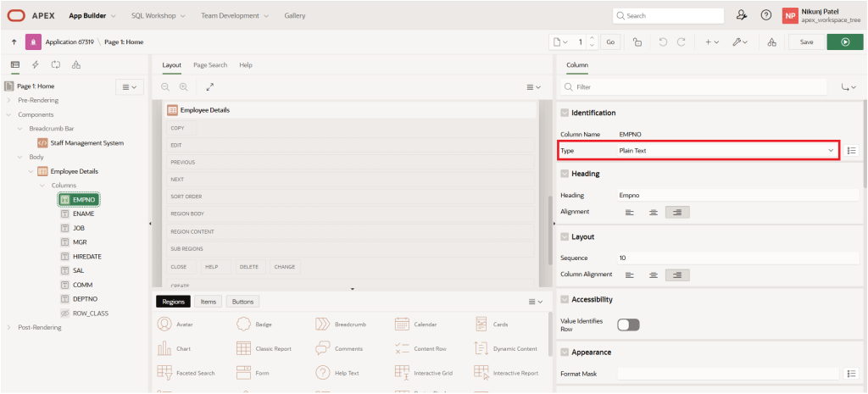The width and height of the screenshot is (868, 394).
Task: Show the Items gallery tab
Action: click(x=208, y=301)
